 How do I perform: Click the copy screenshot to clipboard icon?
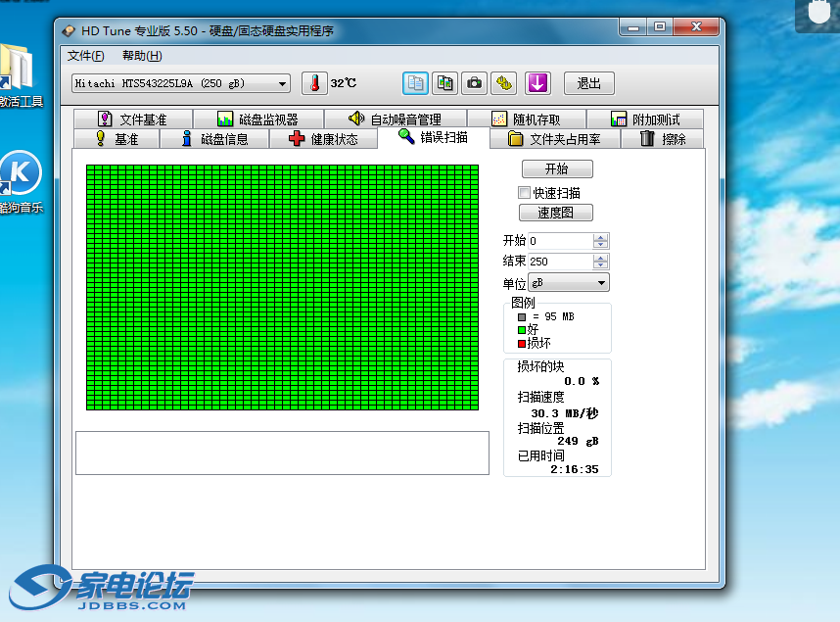[444, 83]
